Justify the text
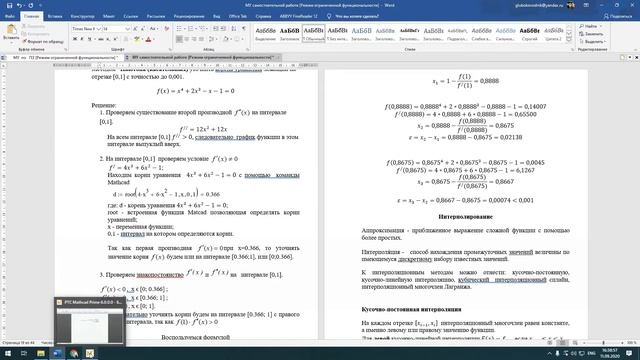Screen dimensions: 640x360 pos(201,39)
